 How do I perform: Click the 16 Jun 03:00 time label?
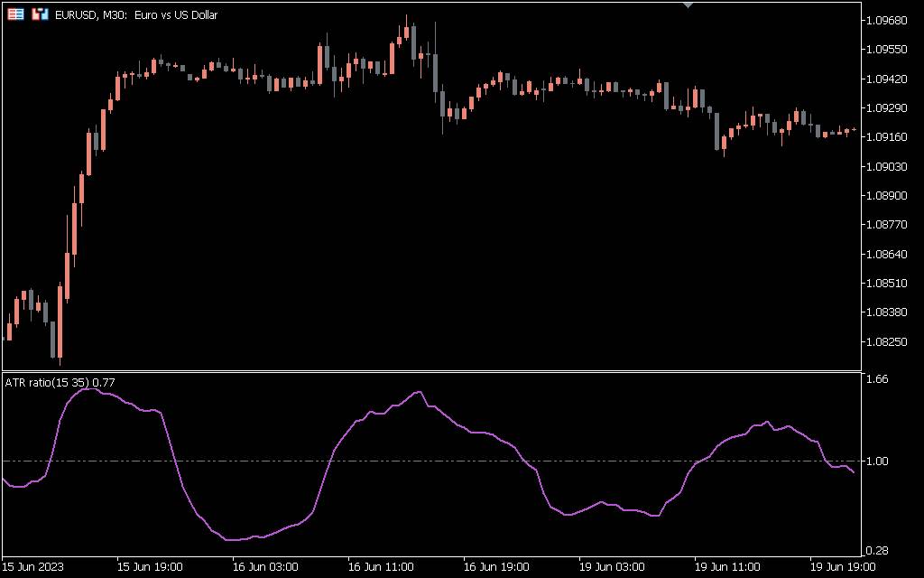coord(265,567)
